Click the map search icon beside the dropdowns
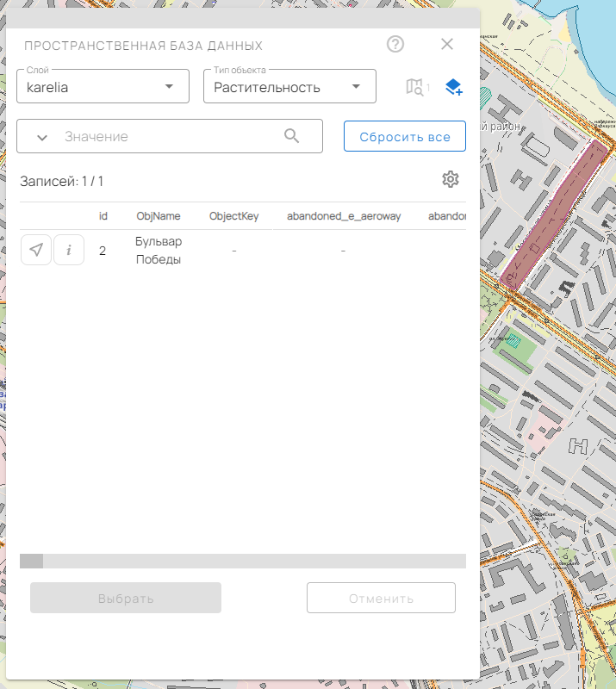The image size is (616, 689). tap(415, 87)
